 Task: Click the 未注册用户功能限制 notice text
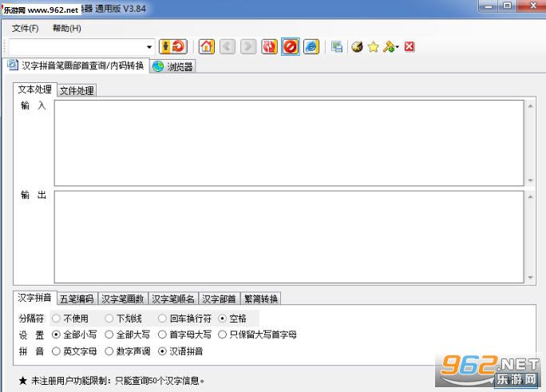coord(111,381)
